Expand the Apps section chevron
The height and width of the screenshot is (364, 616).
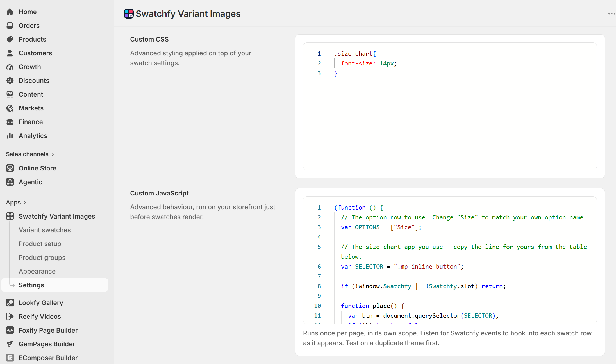pos(25,203)
